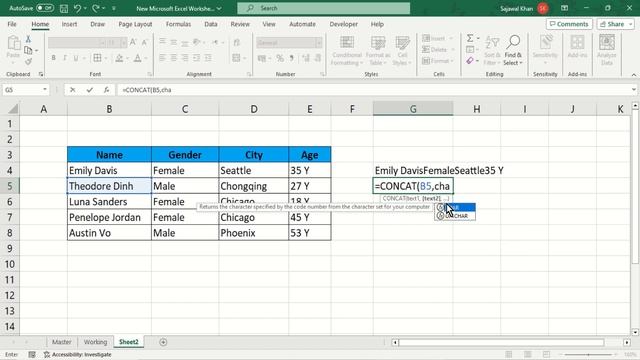Viewport: 640px width, 360px height.
Task: Click the Wrap Text icon
Action: 237,42
